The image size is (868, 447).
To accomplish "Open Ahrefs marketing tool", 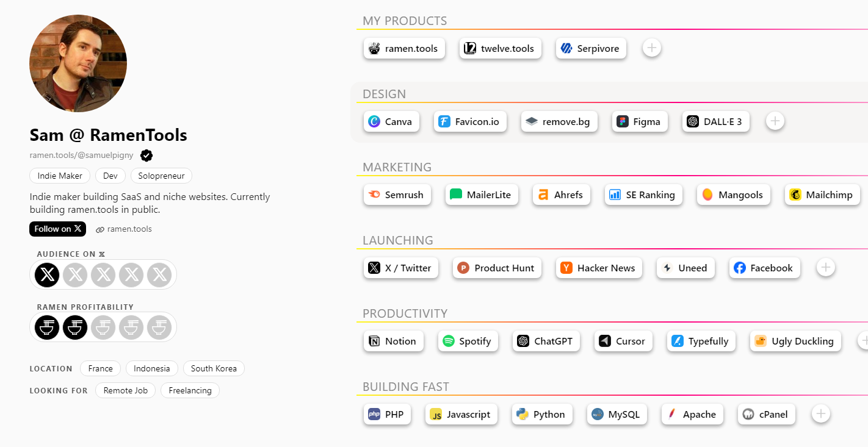I will point(562,195).
